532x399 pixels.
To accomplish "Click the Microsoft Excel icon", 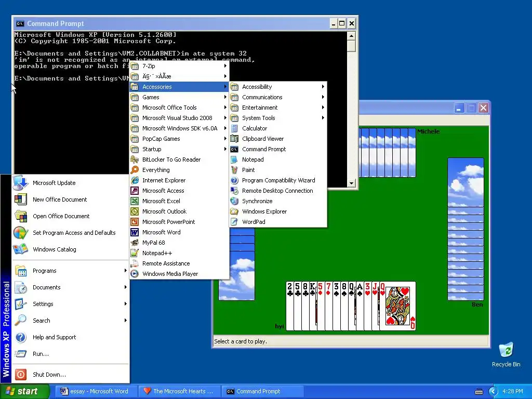I will click(135, 201).
